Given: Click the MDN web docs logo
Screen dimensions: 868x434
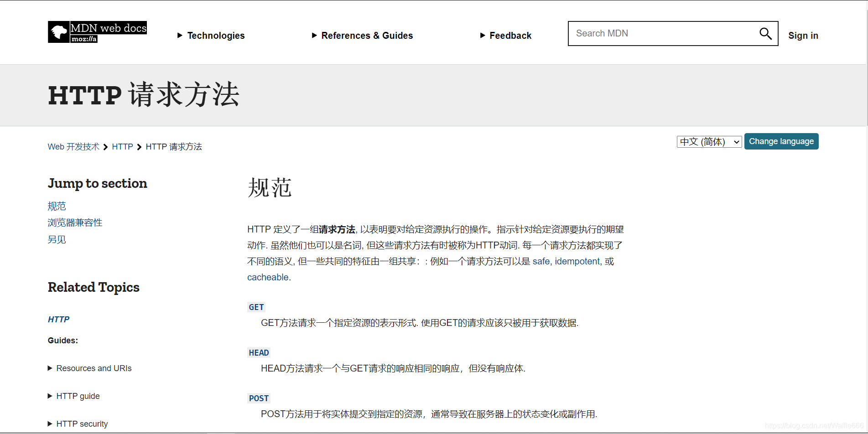Looking at the screenshot, I should point(97,32).
